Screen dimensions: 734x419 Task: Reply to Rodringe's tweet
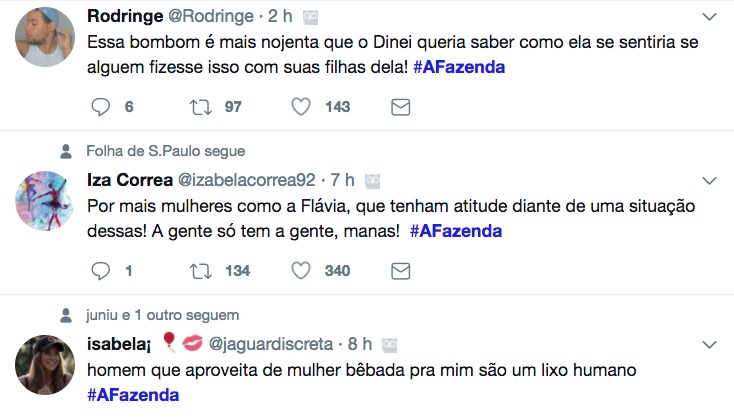100,107
